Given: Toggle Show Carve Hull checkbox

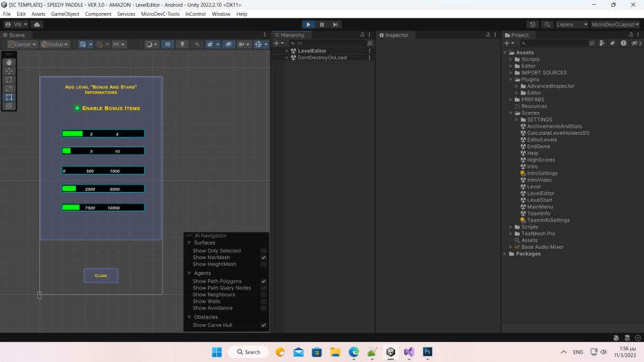Looking at the screenshot, I should point(263,325).
